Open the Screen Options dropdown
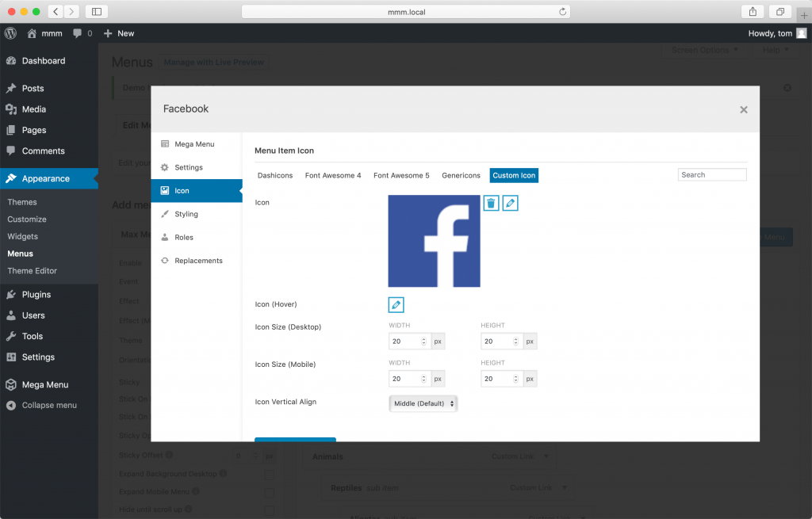 click(x=705, y=50)
